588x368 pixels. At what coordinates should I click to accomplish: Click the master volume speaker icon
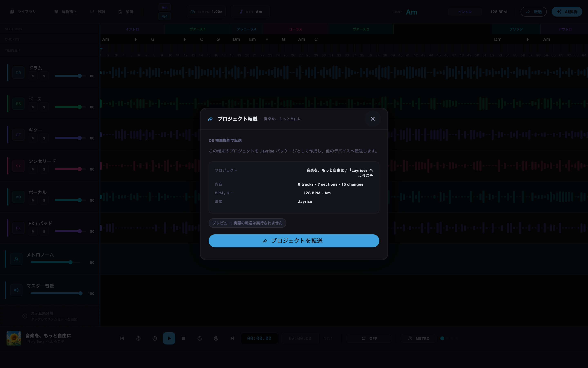[x=16, y=290]
